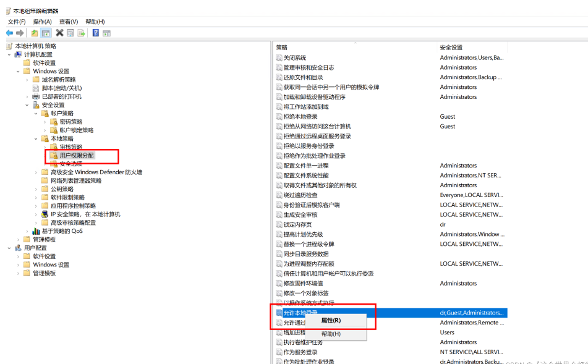Image resolution: width=588 pixels, height=364 pixels.
Task: Click the 安全设置 column header
Action: [x=451, y=48]
